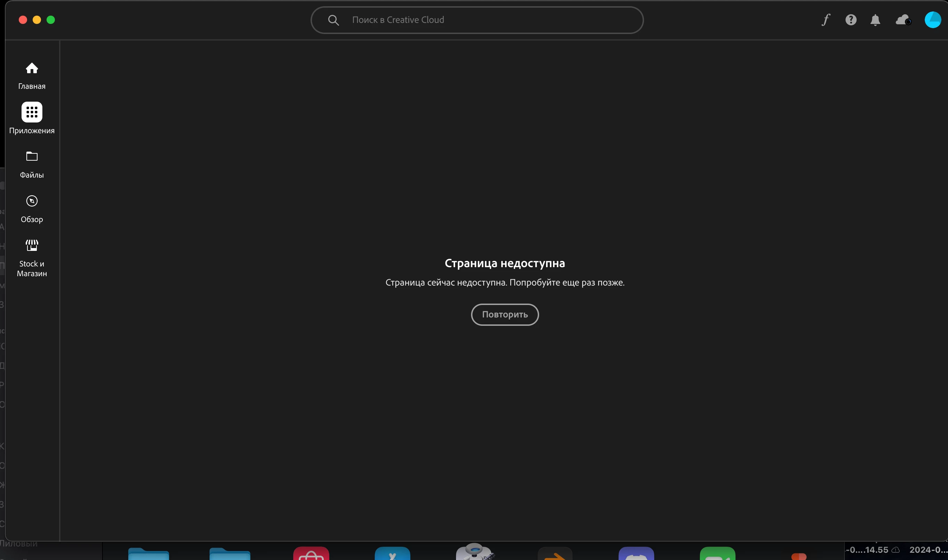The width and height of the screenshot is (948, 560).
Task: Click the help question mark icon
Action: click(x=850, y=20)
